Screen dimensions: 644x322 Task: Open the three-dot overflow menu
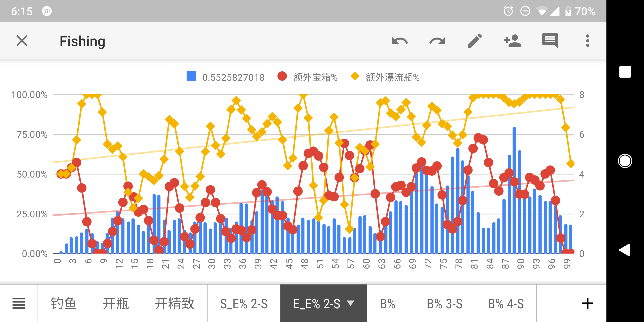click(x=587, y=41)
